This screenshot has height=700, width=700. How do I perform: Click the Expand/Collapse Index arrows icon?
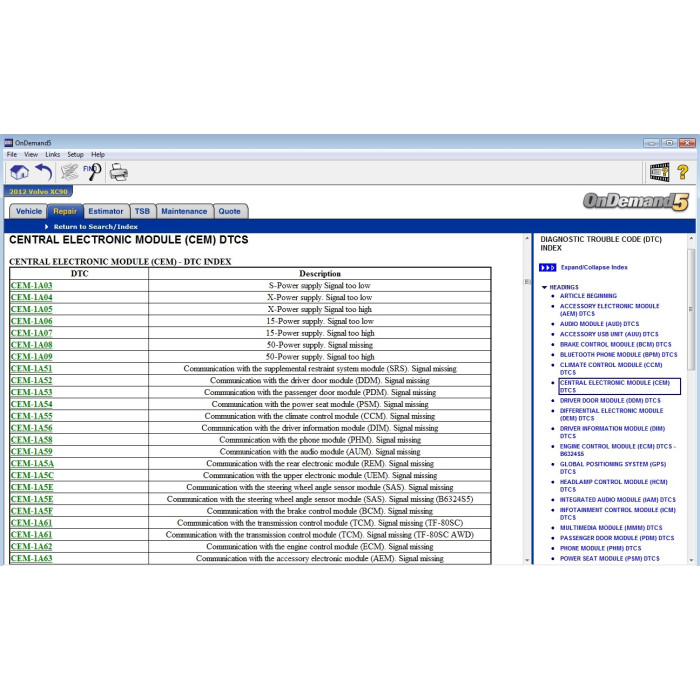(547, 267)
